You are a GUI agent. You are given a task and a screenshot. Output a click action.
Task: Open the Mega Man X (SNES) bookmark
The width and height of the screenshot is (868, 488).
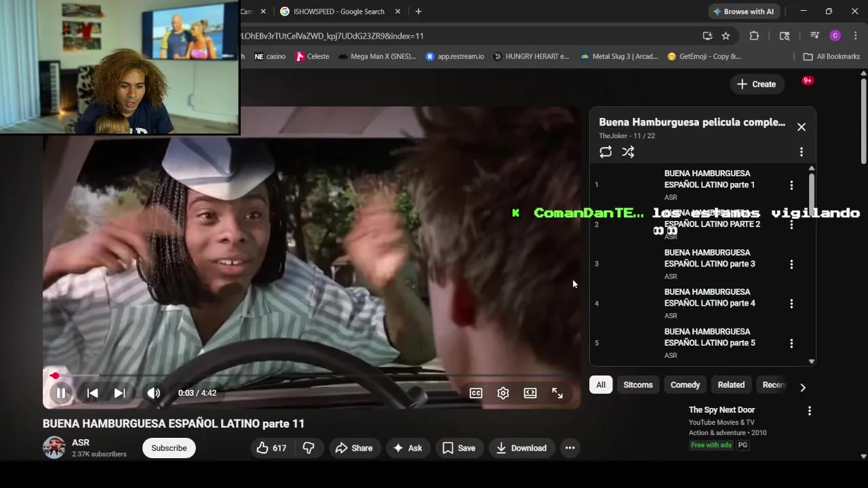[x=377, y=56]
